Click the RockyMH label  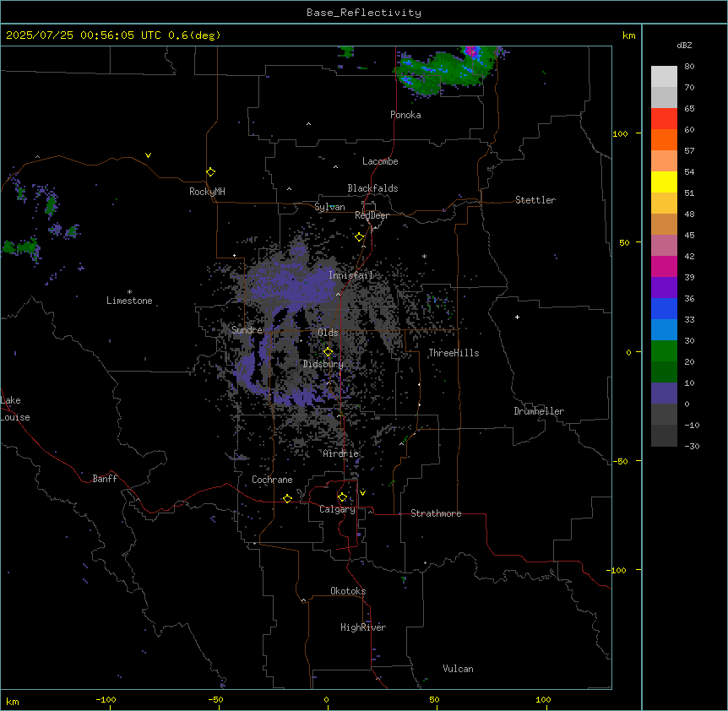point(207,192)
